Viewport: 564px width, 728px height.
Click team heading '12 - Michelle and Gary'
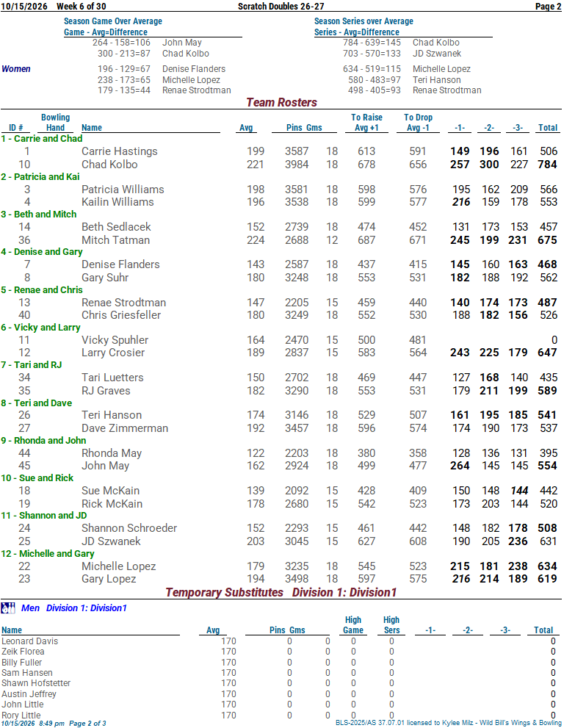click(48, 553)
